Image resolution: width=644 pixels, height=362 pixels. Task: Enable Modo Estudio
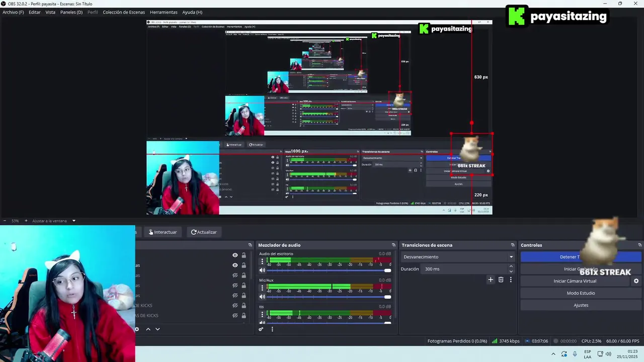(x=581, y=293)
